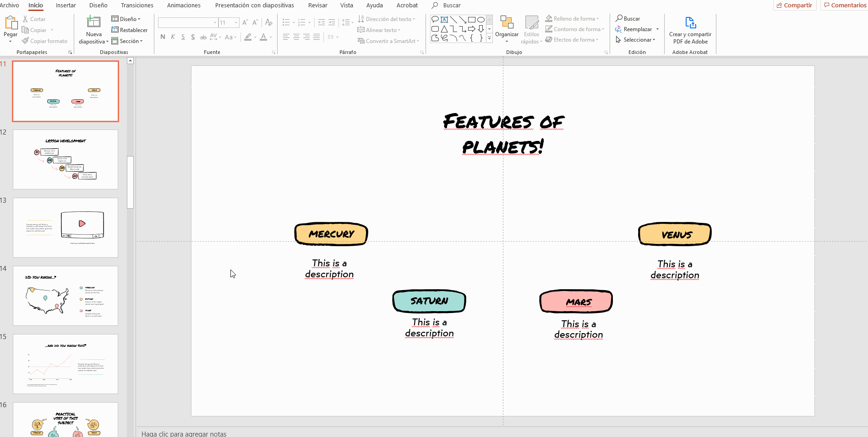This screenshot has width=868, height=437.
Task: Toggle italic (K) formatting
Action: [173, 37]
